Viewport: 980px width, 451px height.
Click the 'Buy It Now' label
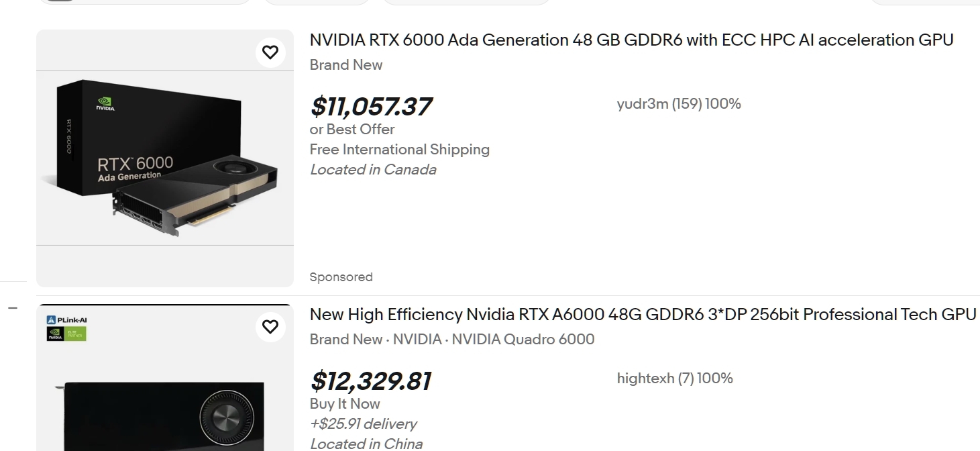[x=345, y=404]
